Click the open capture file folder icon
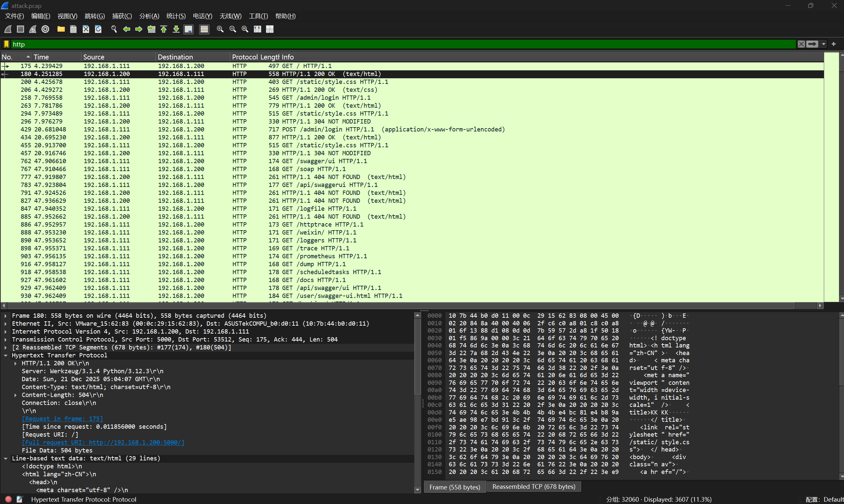Screen dimensions: 844x504 tap(61, 29)
